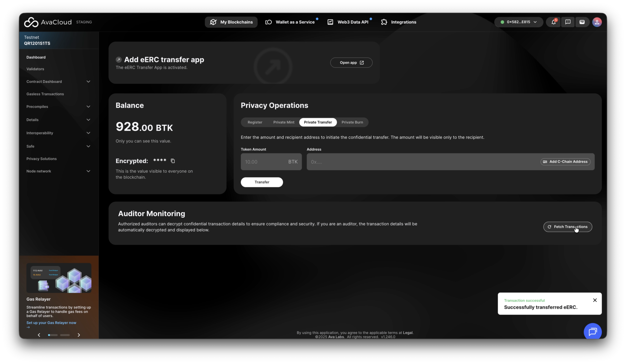
Task: Click the billing card icon
Action: tap(582, 22)
